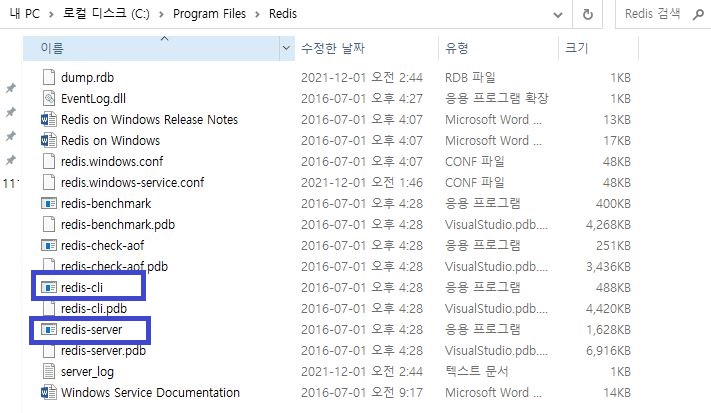711x413 pixels.
Task: Click the redis-benchmark.pdb file icon
Action: [49, 224]
